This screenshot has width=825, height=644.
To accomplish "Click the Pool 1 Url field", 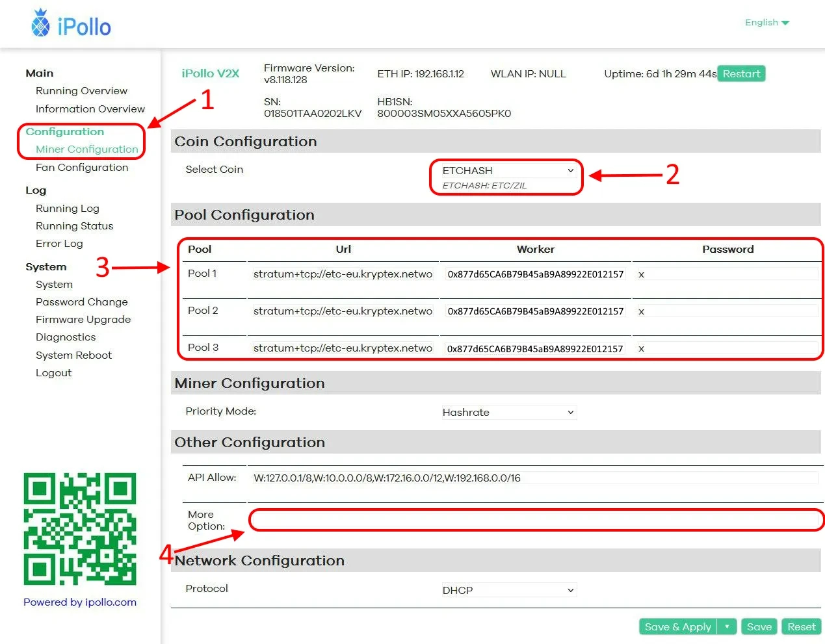I will click(x=343, y=274).
